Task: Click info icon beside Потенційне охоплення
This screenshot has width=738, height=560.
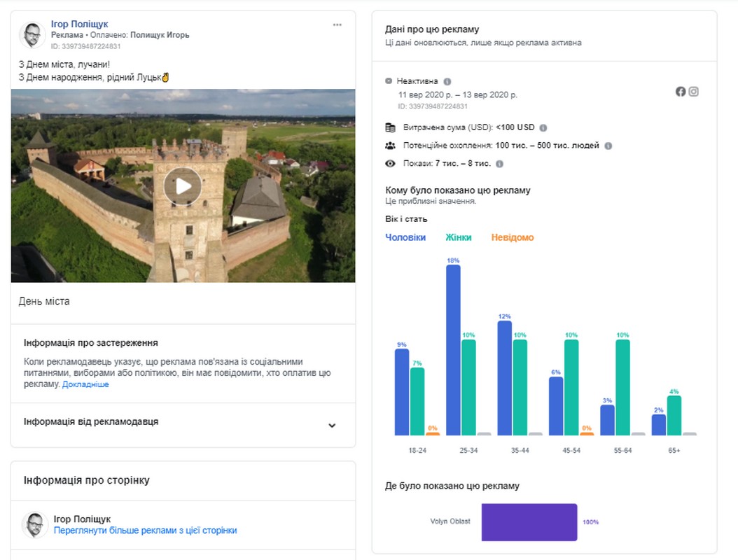Action: (608, 146)
